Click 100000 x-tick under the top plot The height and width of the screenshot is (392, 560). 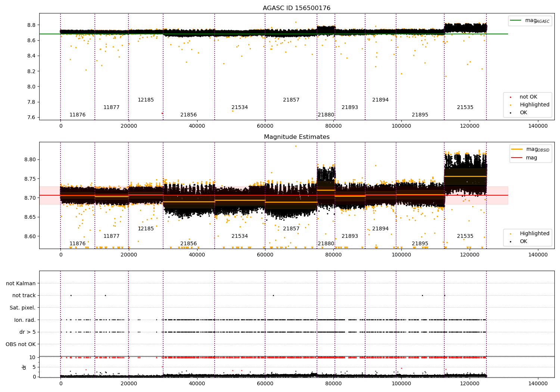(x=401, y=126)
